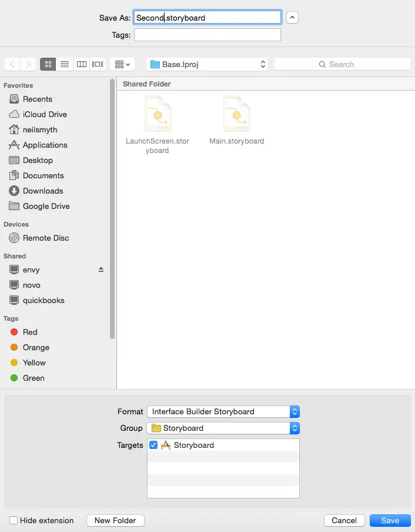Open the Base.lproj location popup
The height and width of the screenshot is (532, 415).
[x=207, y=64]
